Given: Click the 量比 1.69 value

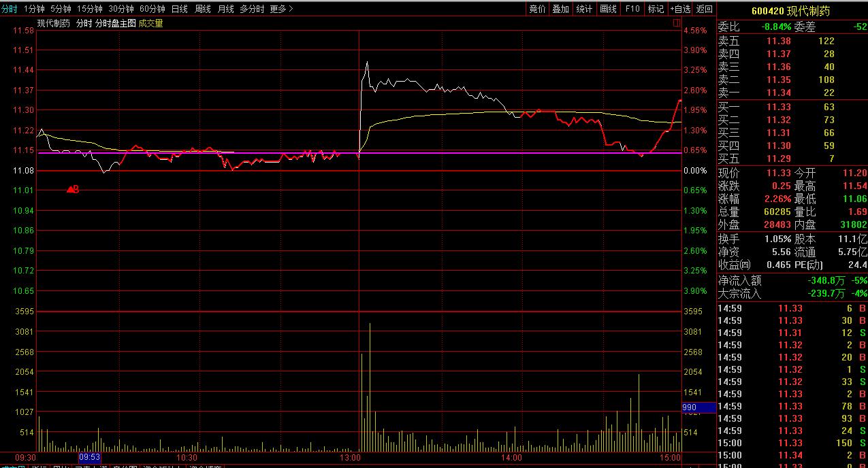Looking at the screenshot, I should 857,212.
